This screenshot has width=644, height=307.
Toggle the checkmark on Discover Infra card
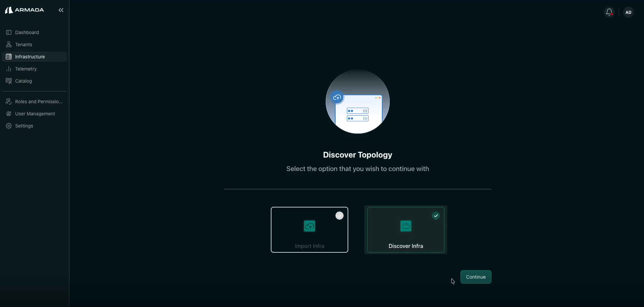pyautogui.click(x=436, y=216)
